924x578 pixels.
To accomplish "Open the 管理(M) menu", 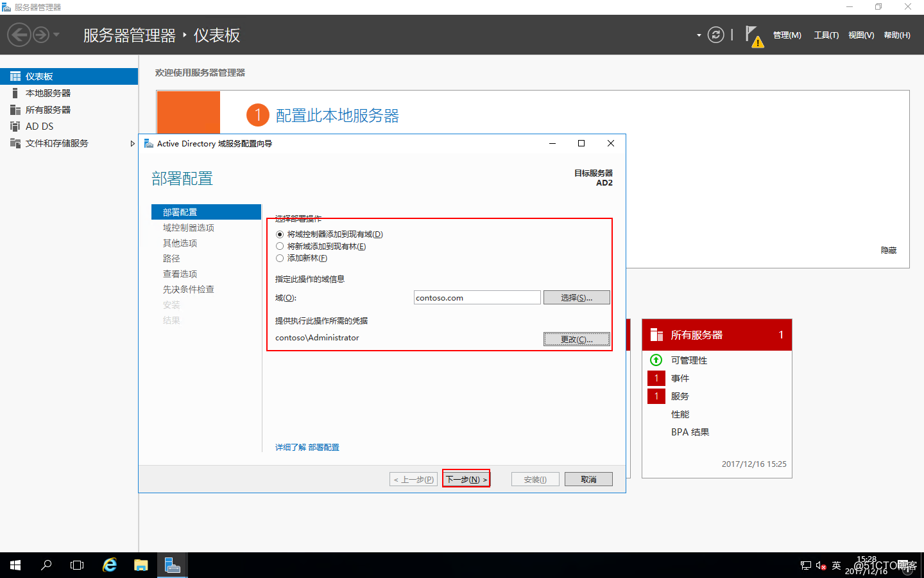I will 787,35.
